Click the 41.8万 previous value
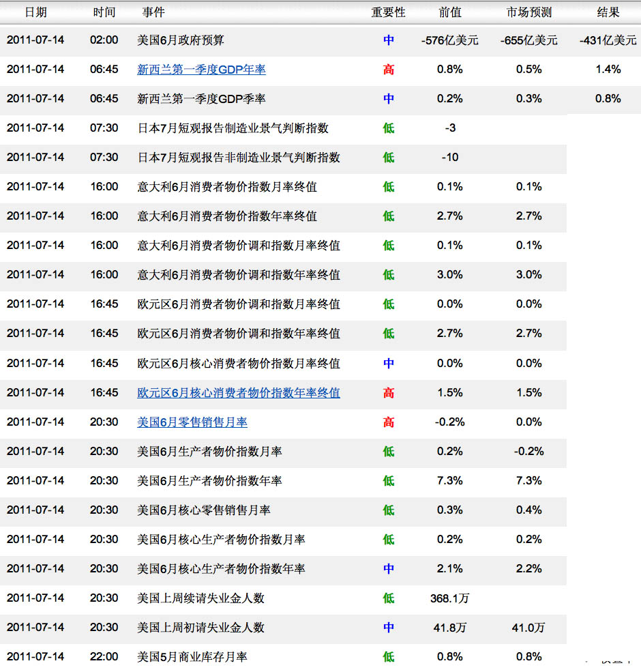 (450, 628)
